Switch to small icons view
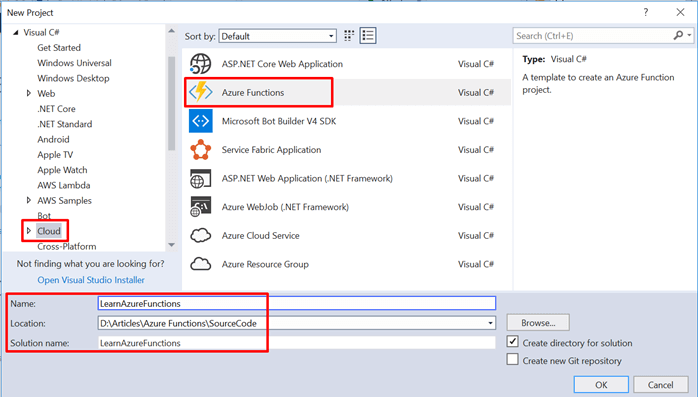Screen dimensions: 698x397 349,36
